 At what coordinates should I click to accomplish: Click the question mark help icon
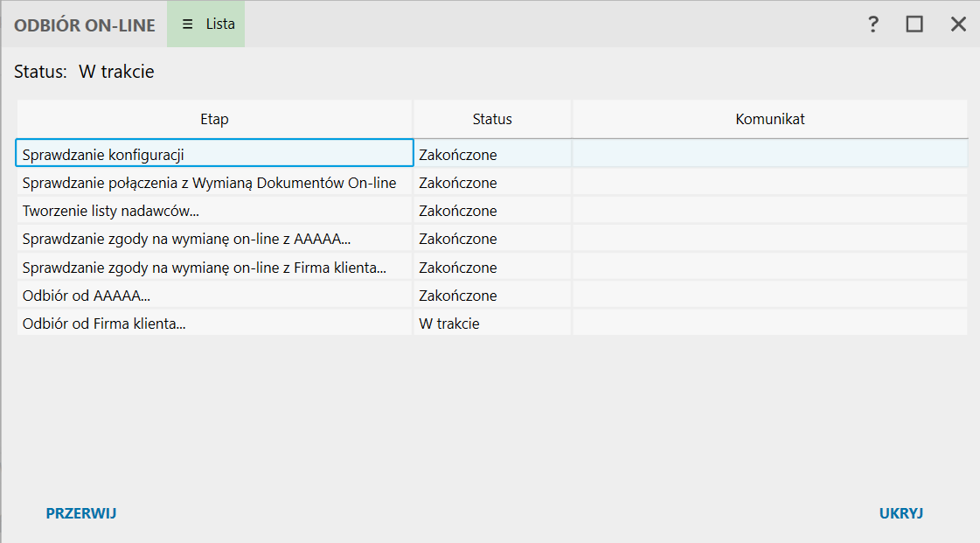pyautogui.click(x=872, y=24)
